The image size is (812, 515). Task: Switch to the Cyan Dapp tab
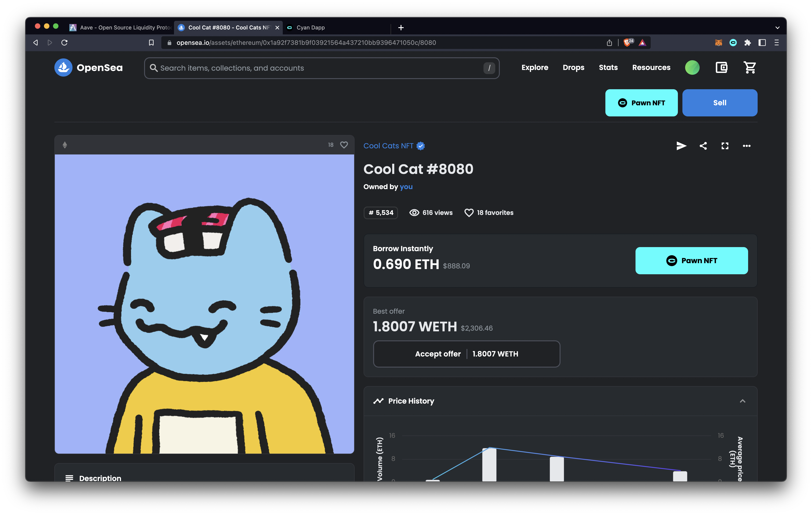(x=310, y=28)
